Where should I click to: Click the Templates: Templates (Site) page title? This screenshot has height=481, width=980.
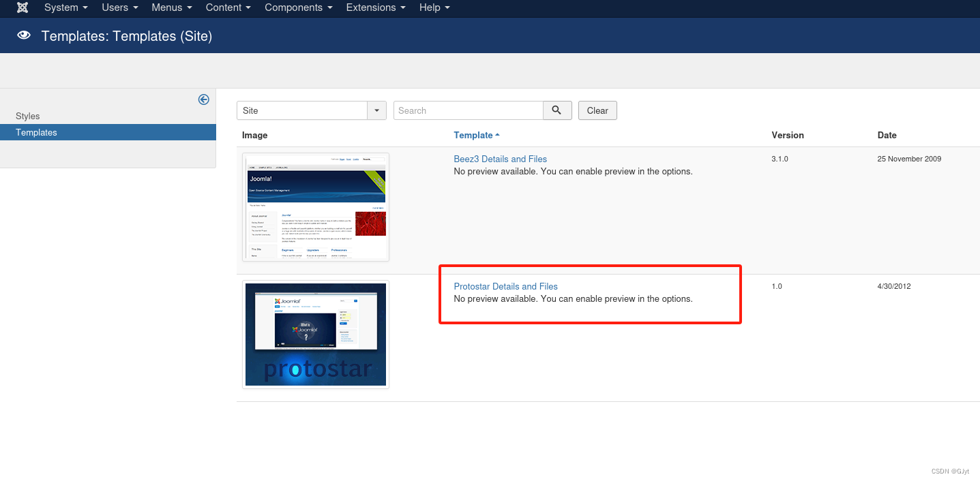tap(127, 36)
